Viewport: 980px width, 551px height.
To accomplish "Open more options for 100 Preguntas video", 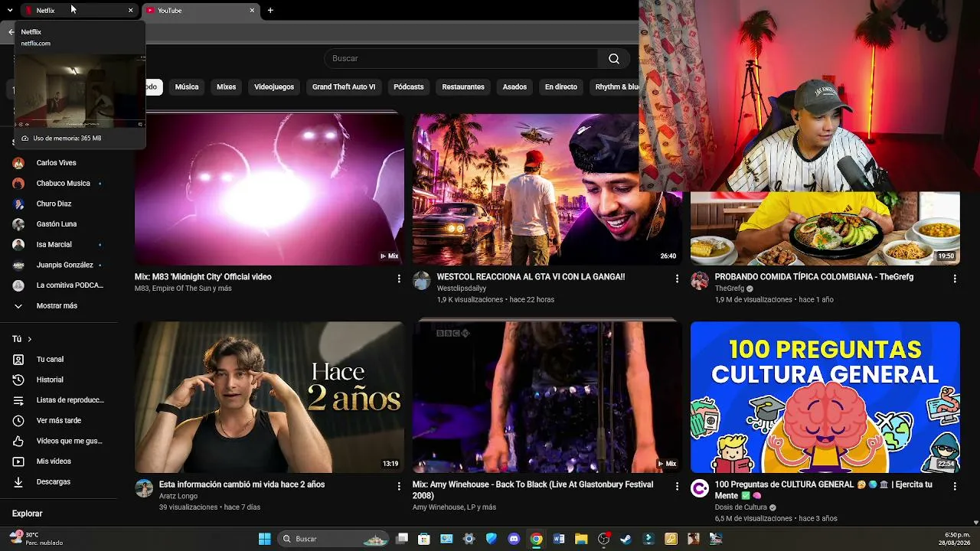I will point(955,486).
